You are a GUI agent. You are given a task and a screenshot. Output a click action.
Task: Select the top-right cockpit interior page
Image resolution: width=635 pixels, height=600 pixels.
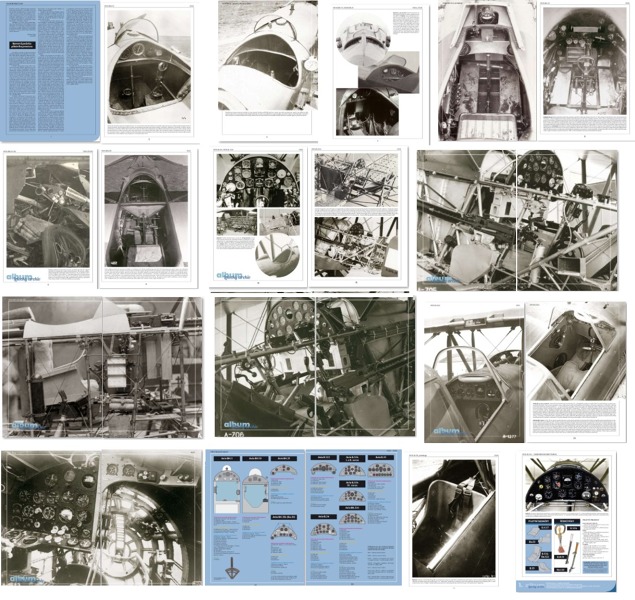(x=583, y=72)
